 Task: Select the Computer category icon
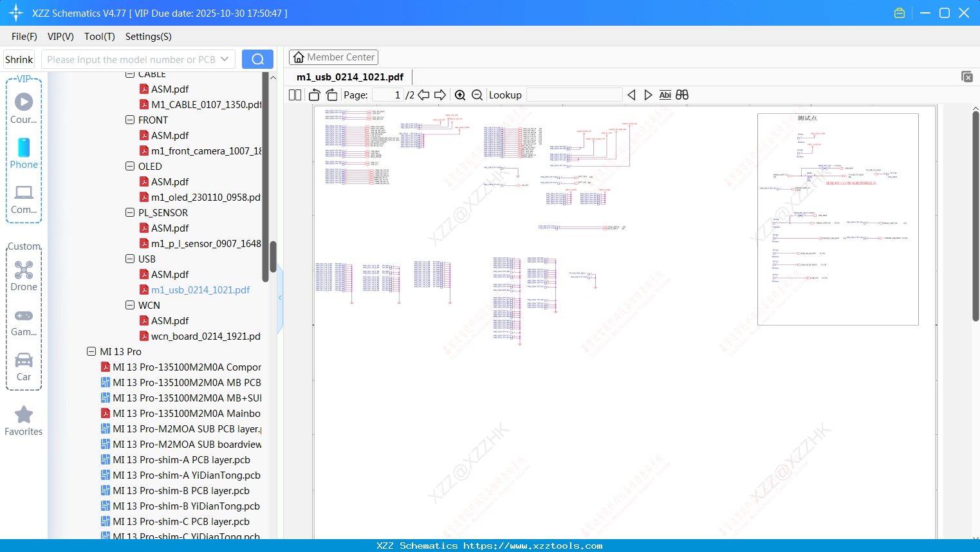[24, 199]
